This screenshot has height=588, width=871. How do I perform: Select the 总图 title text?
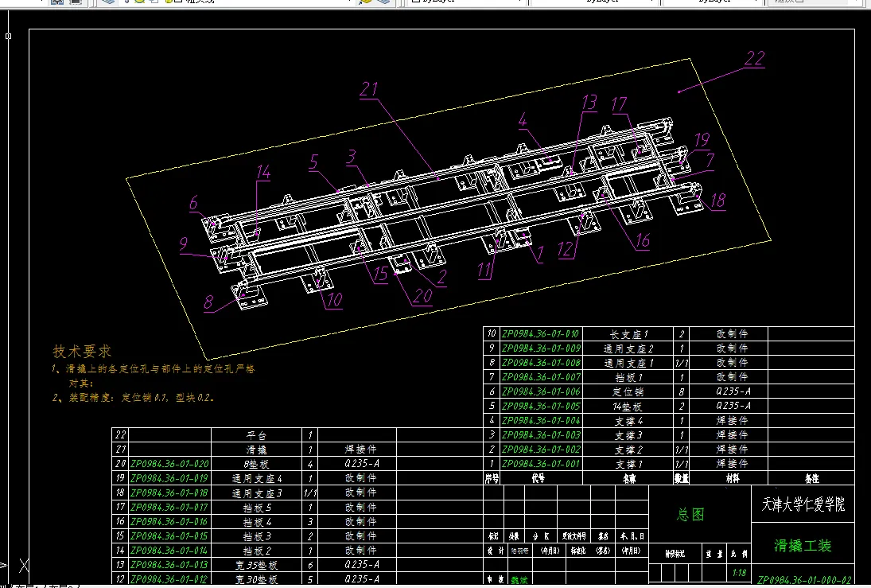pos(691,514)
